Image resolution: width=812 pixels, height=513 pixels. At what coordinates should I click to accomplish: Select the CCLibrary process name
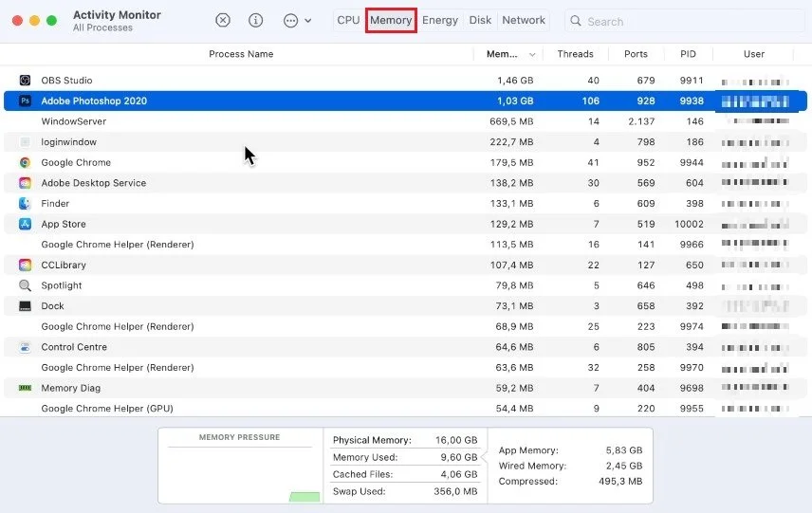click(64, 266)
